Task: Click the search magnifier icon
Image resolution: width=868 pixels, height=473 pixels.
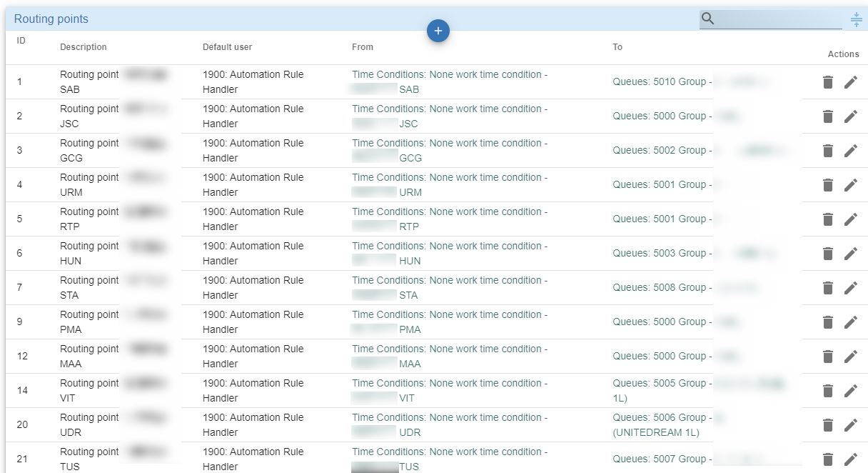Action: coord(707,19)
